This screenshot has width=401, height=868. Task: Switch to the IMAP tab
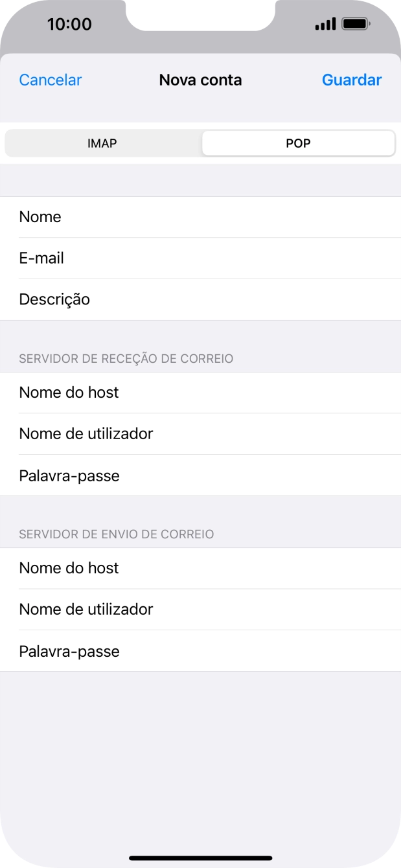pyautogui.click(x=102, y=143)
